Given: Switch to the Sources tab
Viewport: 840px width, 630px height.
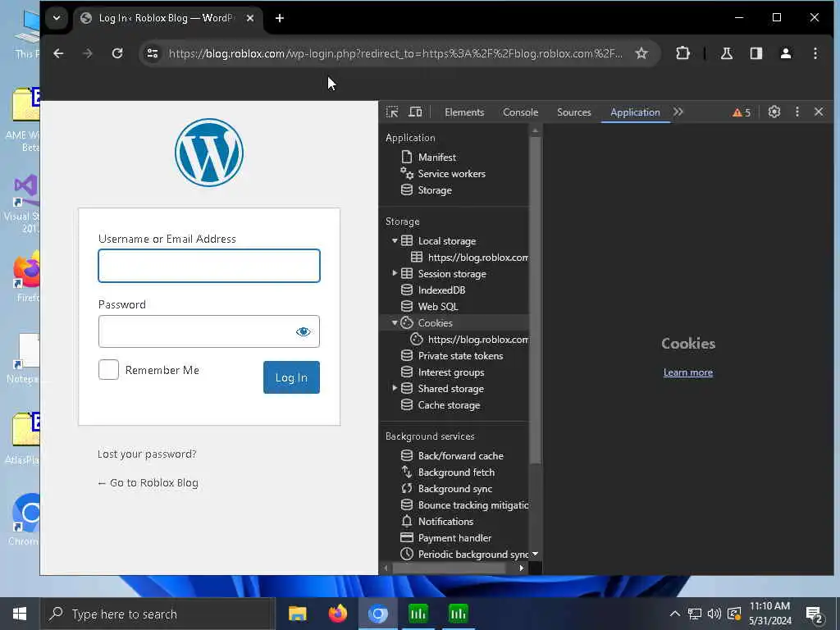Looking at the screenshot, I should (573, 112).
